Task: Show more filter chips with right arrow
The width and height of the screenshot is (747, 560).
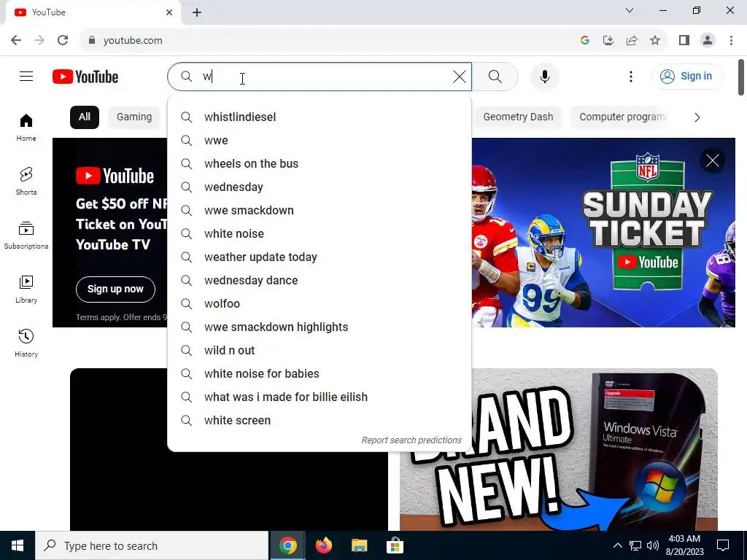Action: 697,117
